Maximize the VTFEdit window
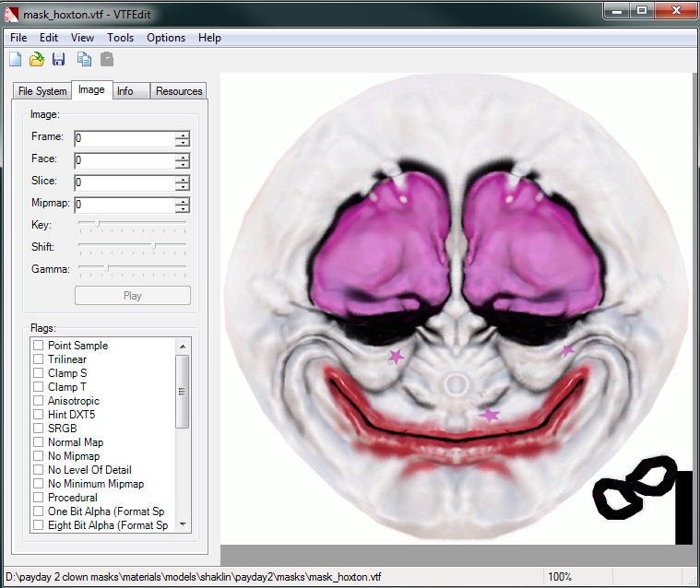 [x=642, y=11]
